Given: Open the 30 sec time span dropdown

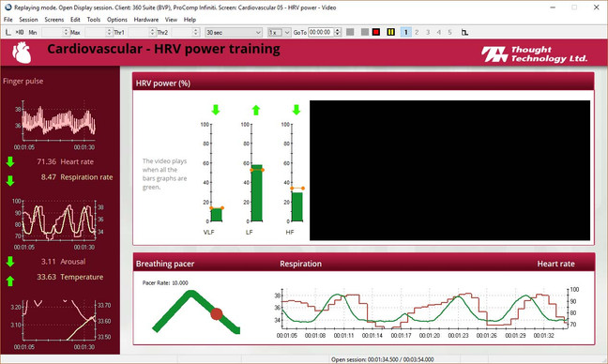Looking at the screenshot, I should [x=234, y=32].
